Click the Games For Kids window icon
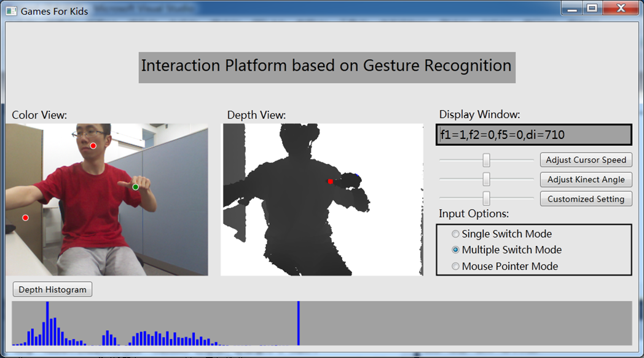 [11, 11]
